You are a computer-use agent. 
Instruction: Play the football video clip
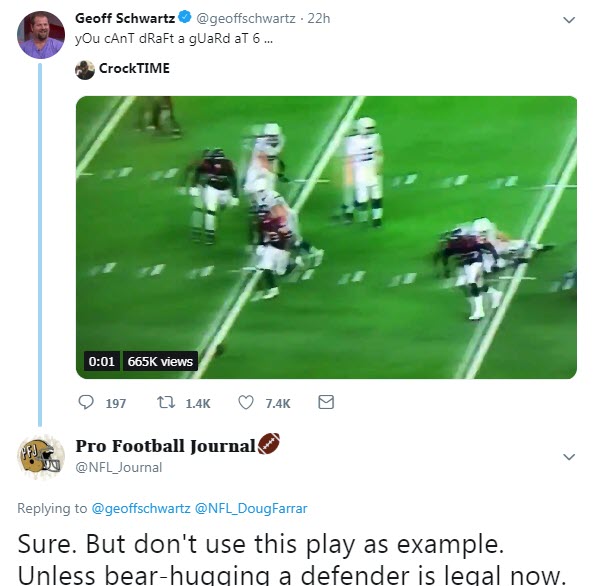tap(327, 237)
